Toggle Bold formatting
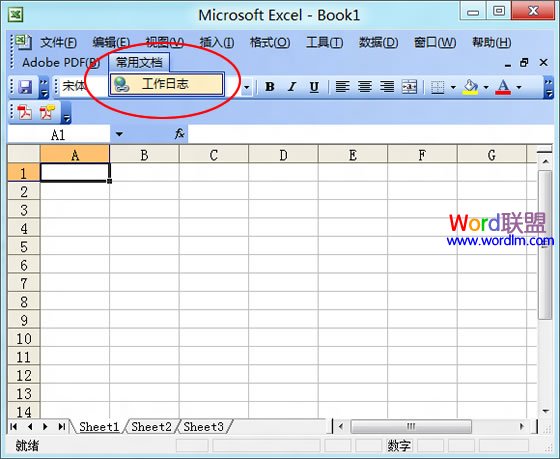The height and width of the screenshot is (459, 560). (x=270, y=87)
